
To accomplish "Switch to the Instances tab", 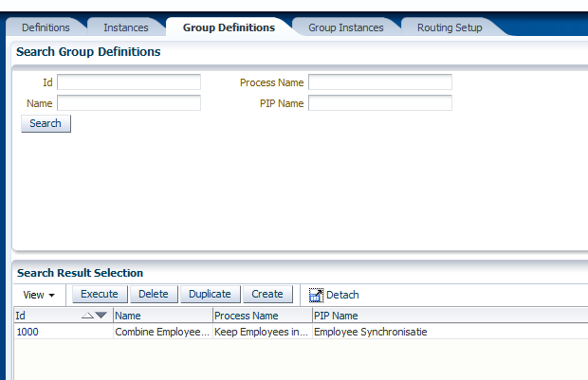I will (x=126, y=27).
